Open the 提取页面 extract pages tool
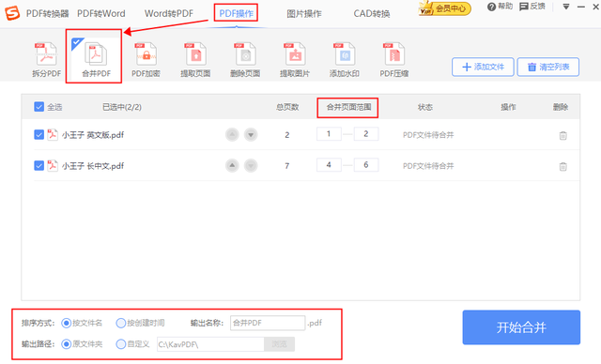Screen dimensions: 601x364 point(195,60)
